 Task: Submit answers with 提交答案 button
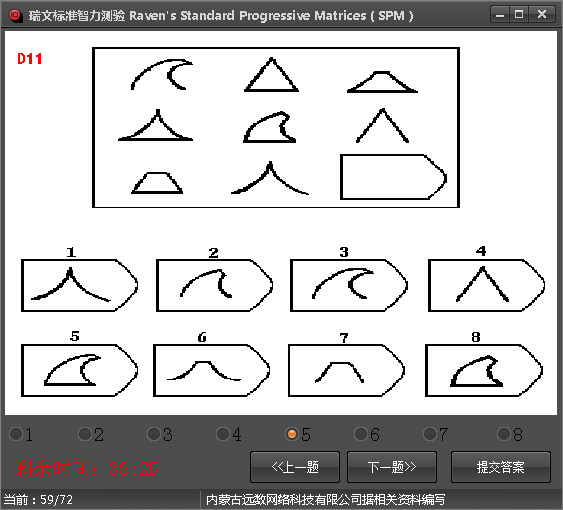coord(501,467)
